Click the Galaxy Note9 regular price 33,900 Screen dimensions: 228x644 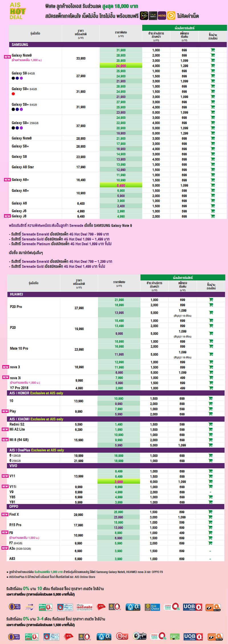point(81,58)
